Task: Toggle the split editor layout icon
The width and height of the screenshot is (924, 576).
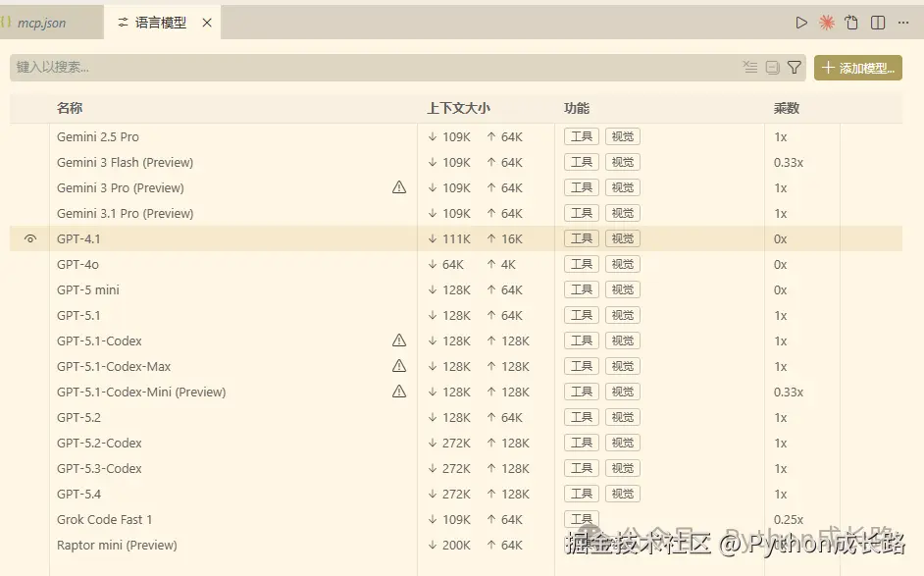Action: 878,23
